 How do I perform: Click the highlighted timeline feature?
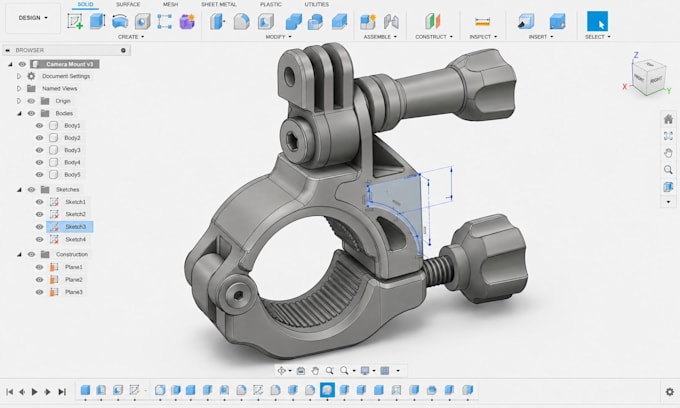327,390
